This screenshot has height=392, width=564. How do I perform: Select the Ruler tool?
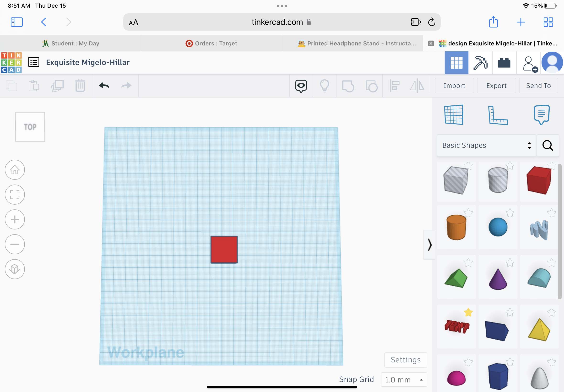498,115
